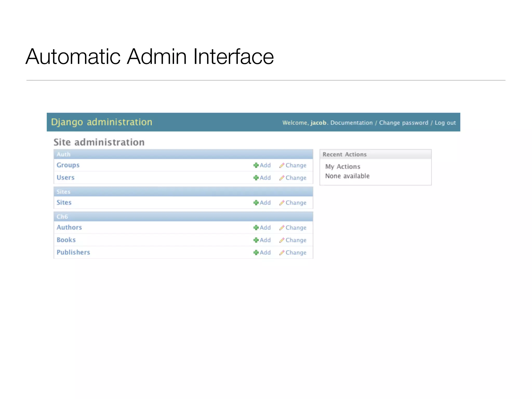Viewport: 532px width, 399px height.
Task: Click green plus icon for Books
Action: [256, 240]
